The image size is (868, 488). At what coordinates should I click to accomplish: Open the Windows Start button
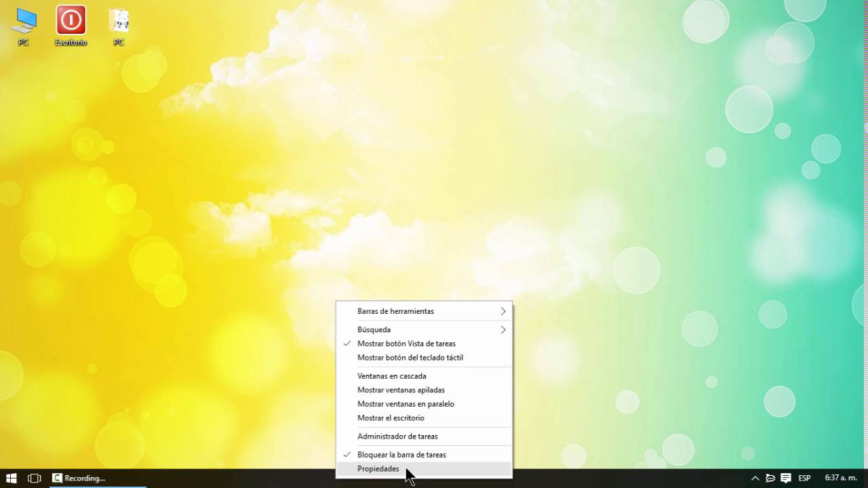click(12, 478)
